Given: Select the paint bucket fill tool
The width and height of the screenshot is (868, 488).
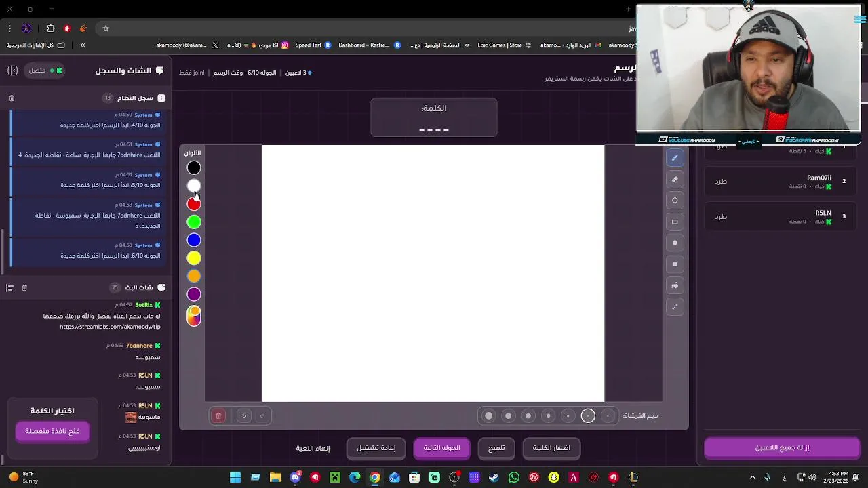Looking at the screenshot, I should [x=675, y=285].
